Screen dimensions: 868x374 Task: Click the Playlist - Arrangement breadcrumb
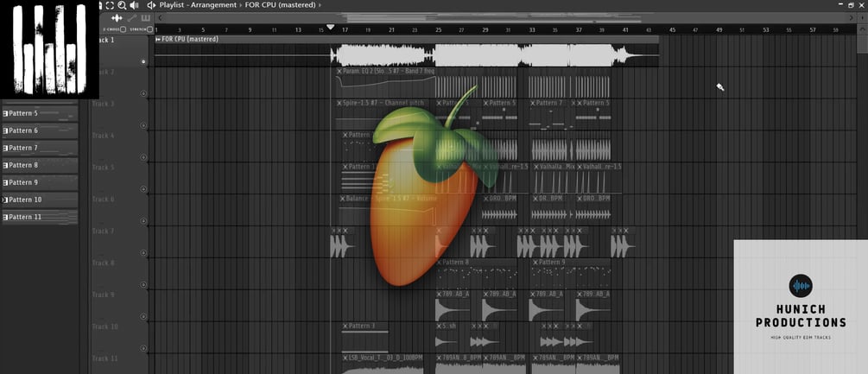198,5
